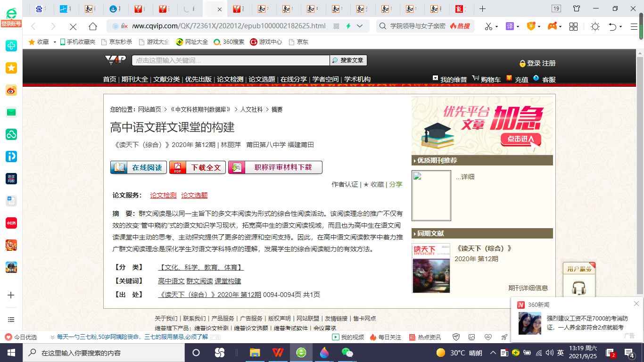Open the shopping cart 购物车
Viewport: 644px width, 362px height.
click(x=487, y=79)
